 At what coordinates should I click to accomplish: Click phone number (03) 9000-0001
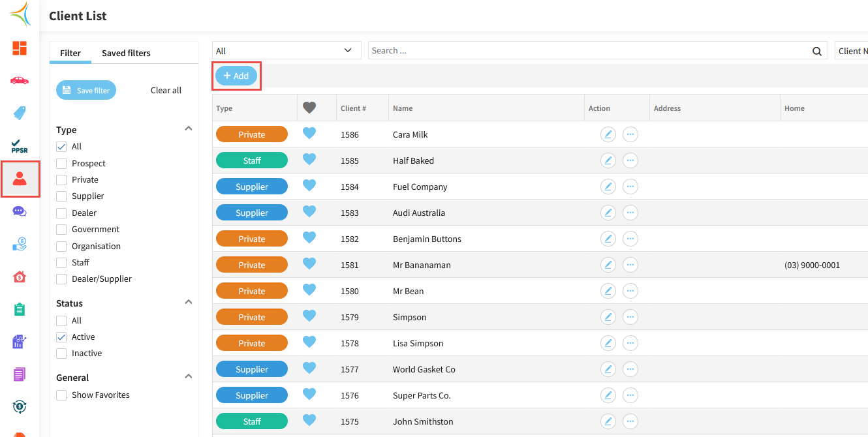[812, 265]
